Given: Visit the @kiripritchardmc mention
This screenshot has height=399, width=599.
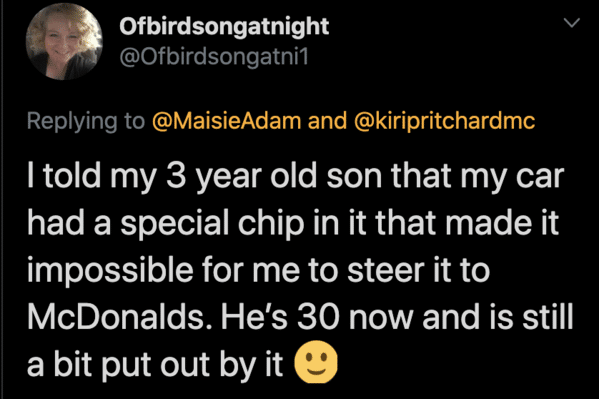Looking at the screenshot, I should tap(444, 121).
